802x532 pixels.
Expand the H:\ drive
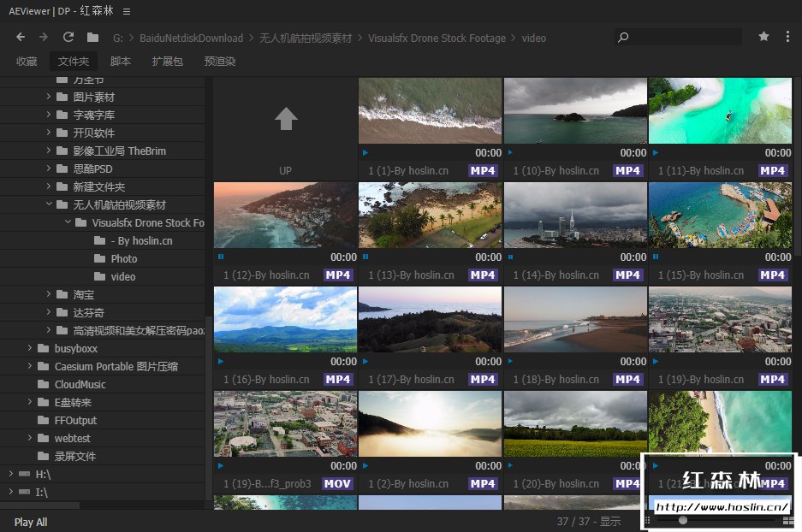pos(10,474)
